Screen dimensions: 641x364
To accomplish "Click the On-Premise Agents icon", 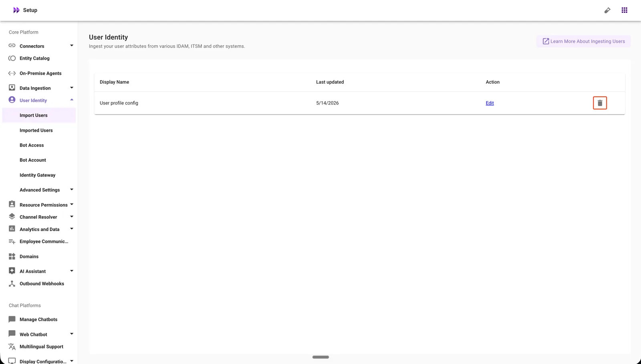I will tap(12, 73).
